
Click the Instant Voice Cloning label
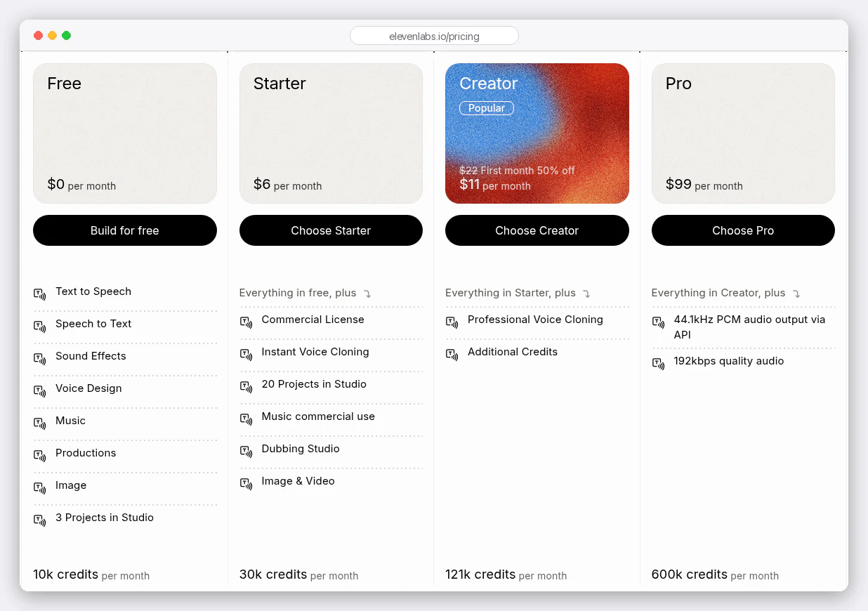[x=315, y=352]
